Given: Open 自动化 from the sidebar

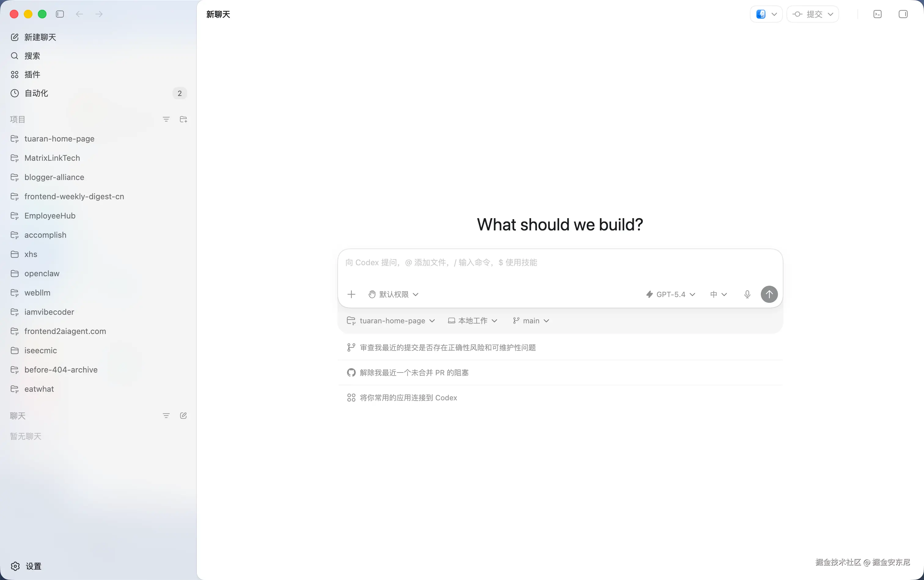Looking at the screenshot, I should click(36, 93).
